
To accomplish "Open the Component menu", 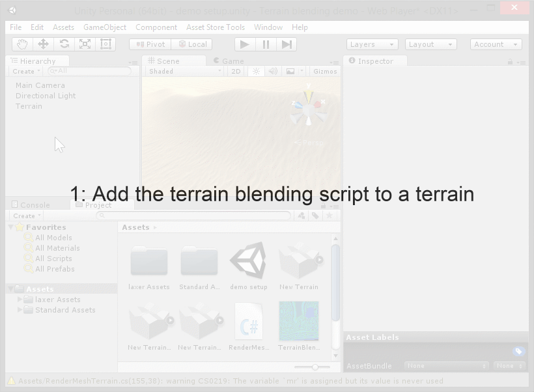I will click(x=156, y=27).
